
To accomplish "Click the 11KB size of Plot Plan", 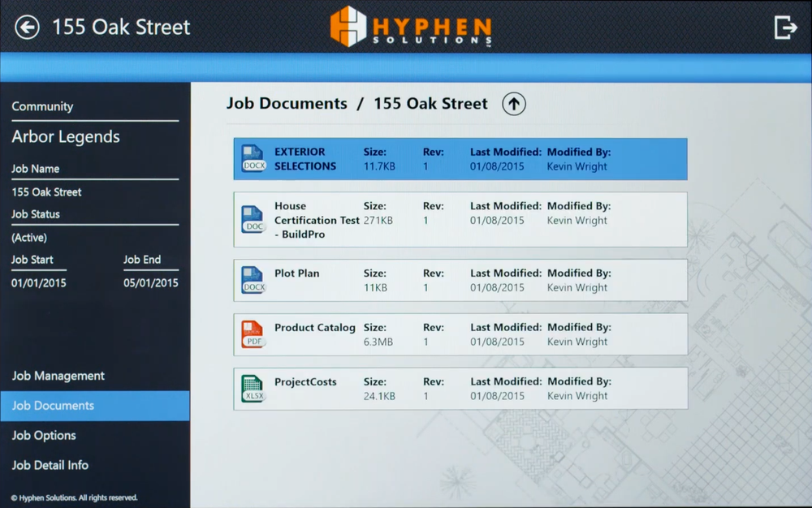I will (375, 287).
